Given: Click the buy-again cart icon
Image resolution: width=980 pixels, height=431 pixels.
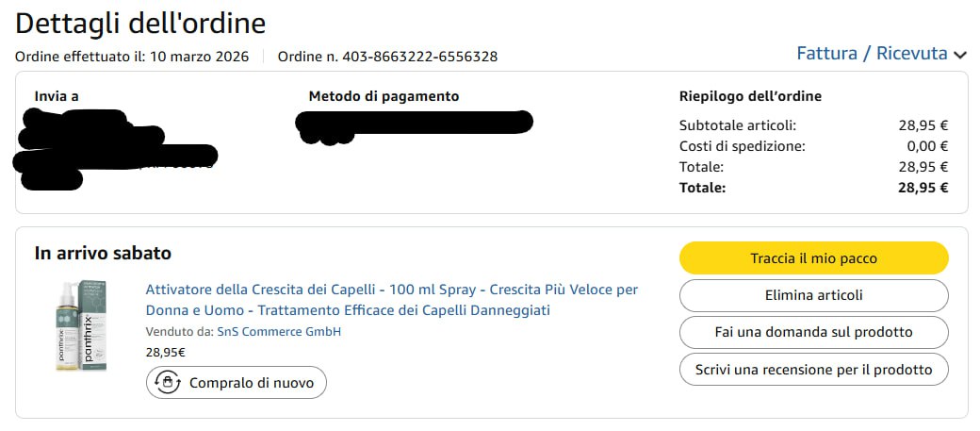Looking at the screenshot, I should [168, 383].
